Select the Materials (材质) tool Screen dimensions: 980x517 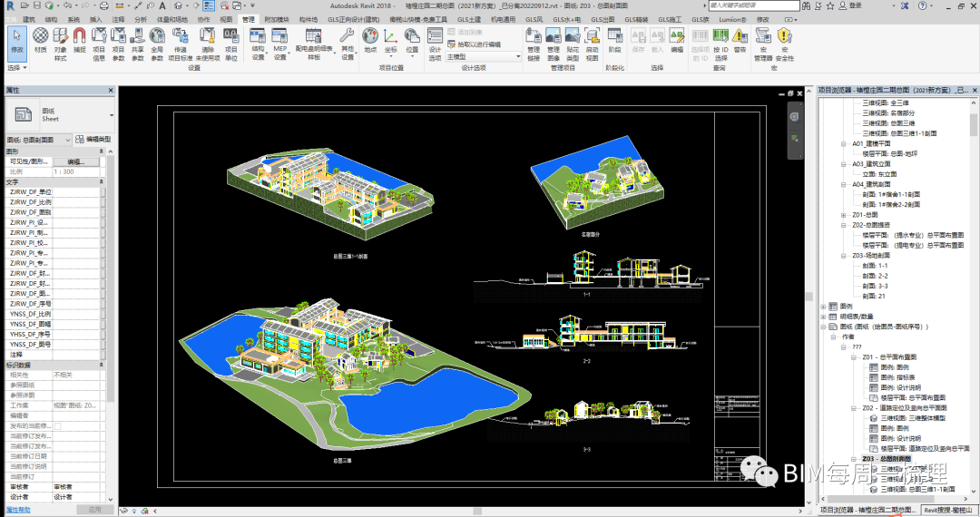[x=41, y=41]
